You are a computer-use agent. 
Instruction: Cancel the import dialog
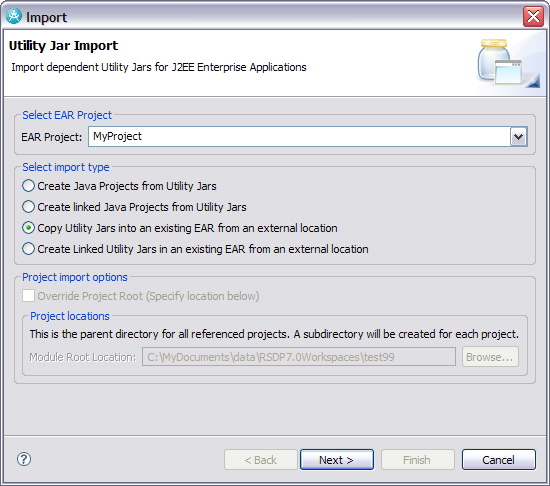498,459
